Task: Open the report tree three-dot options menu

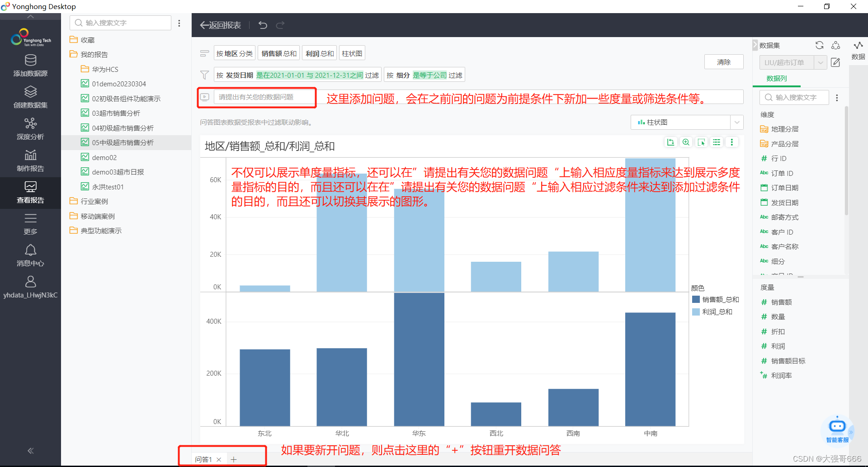Action: [x=179, y=23]
